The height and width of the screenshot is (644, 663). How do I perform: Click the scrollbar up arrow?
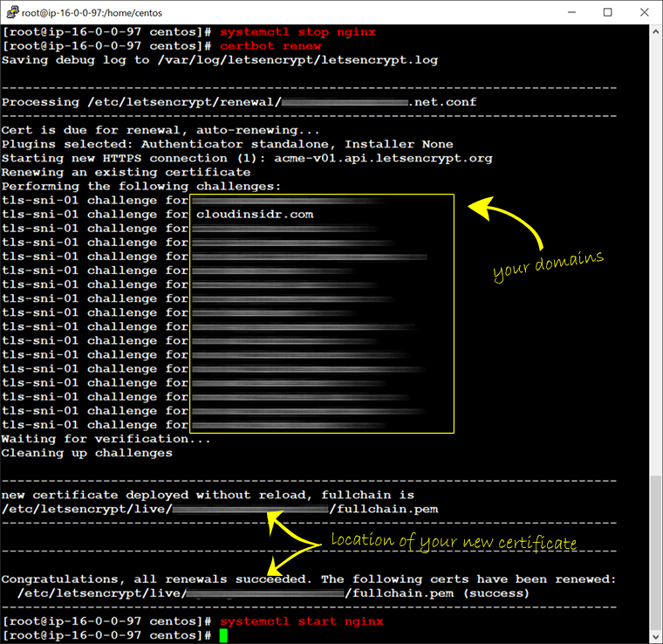655,32
